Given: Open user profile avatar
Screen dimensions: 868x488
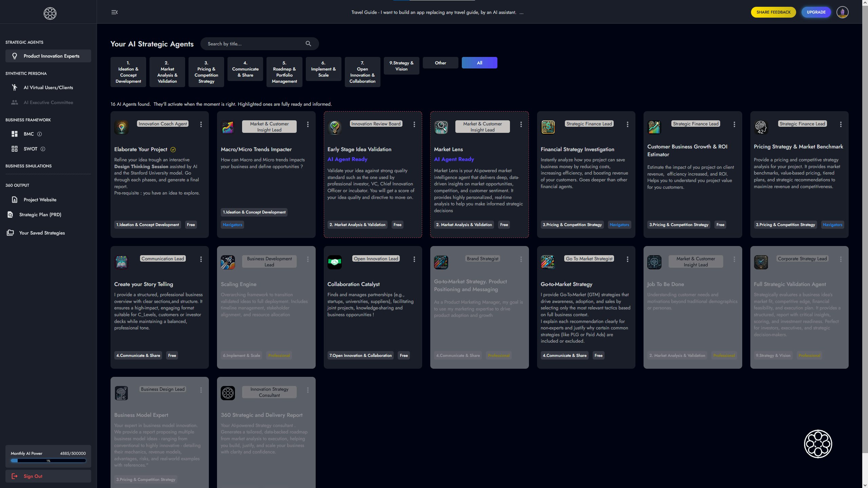Looking at the screenshot, I should pos(842,12).
